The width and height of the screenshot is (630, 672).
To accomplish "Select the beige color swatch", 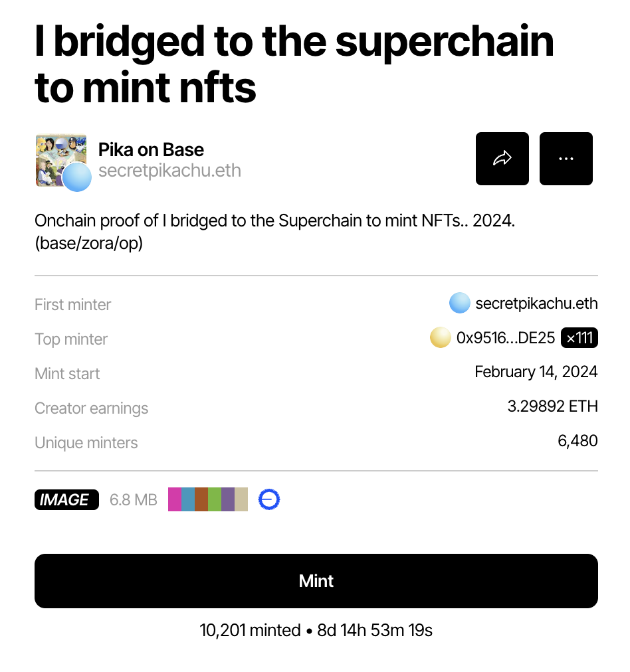I will point(241,499).
